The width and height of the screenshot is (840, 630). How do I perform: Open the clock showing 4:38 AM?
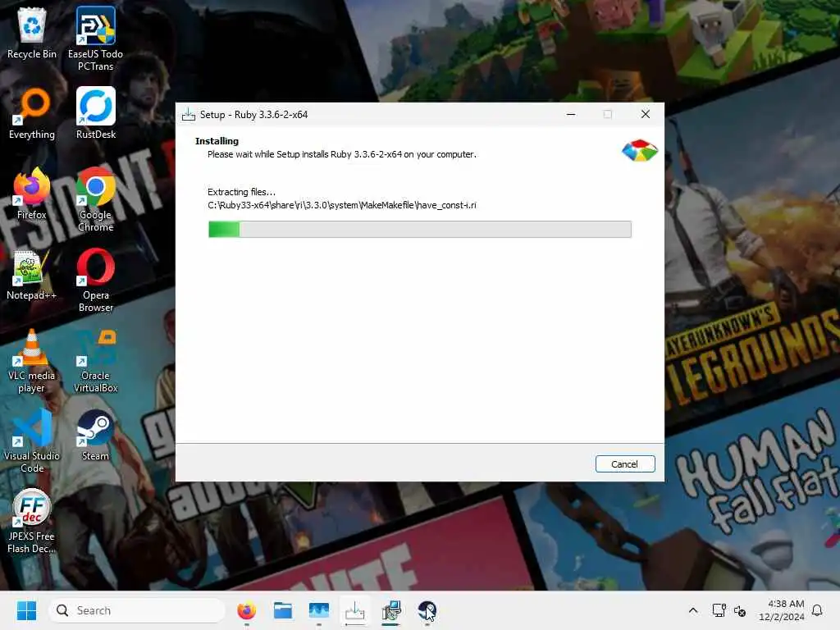[781, 610]
